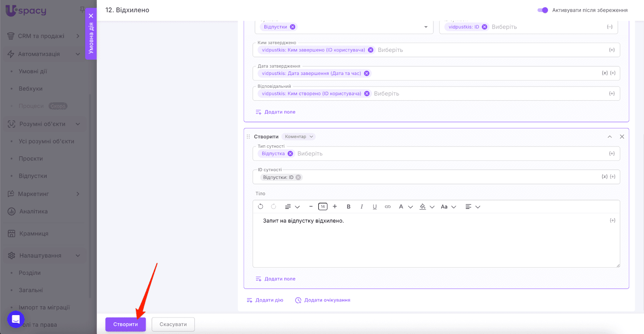Image resolution: width=644 pixels, height=334 pixels.
Task: Redo edit in the body editor
Action: pyautogui.click(x=274, y=206)
